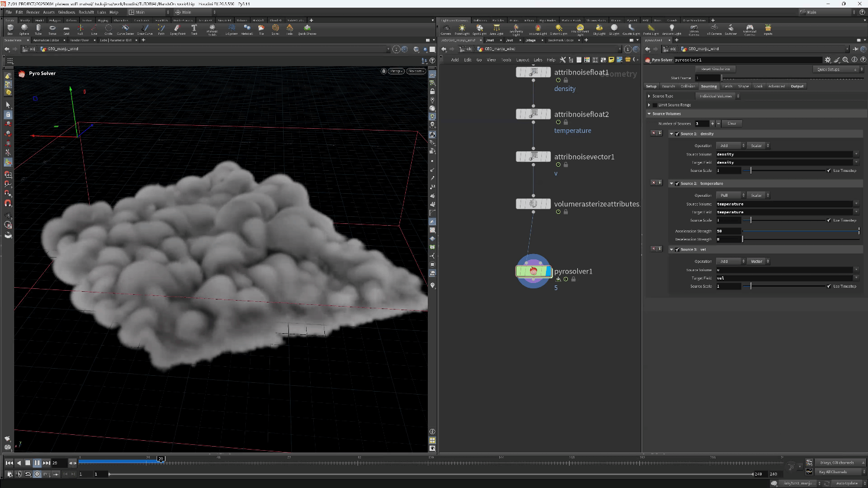This screenshot has width=868, height=488.
Task: Toggle the Limit Source Range checkbox
Action: [655, 105]
